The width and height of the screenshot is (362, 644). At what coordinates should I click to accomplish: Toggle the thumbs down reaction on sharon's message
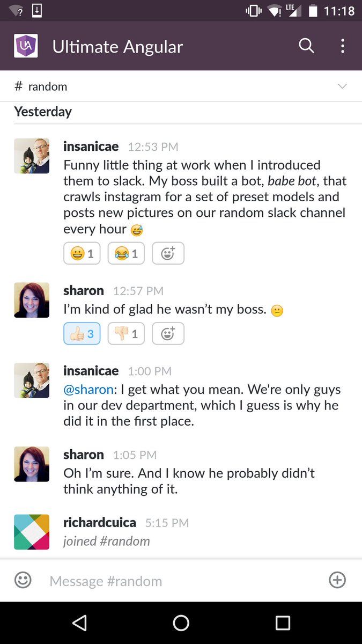coord(126,334)
